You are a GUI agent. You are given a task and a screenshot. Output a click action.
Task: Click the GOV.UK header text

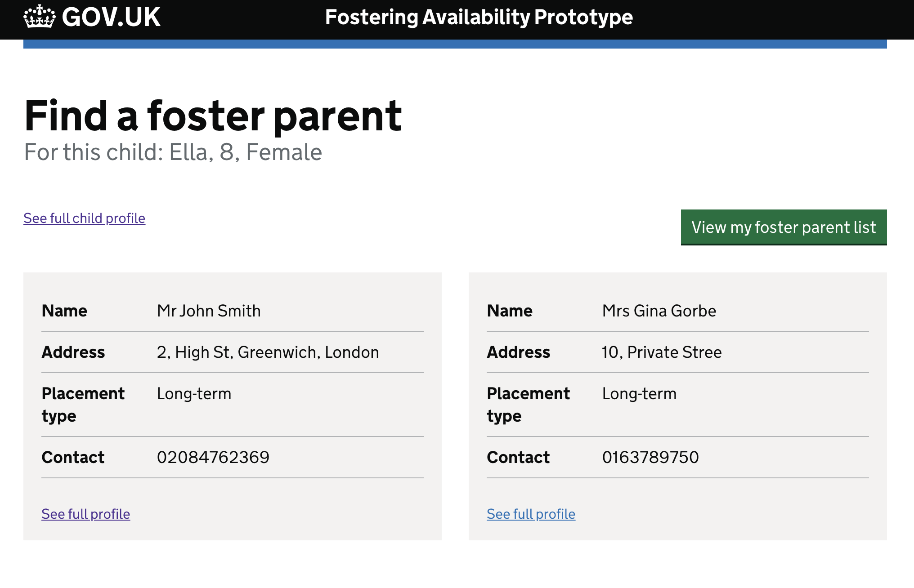tap(111, 17)
